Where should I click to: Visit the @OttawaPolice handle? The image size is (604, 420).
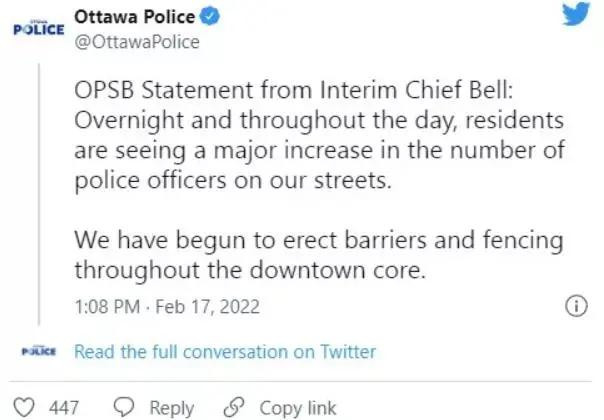click(136, 42)
